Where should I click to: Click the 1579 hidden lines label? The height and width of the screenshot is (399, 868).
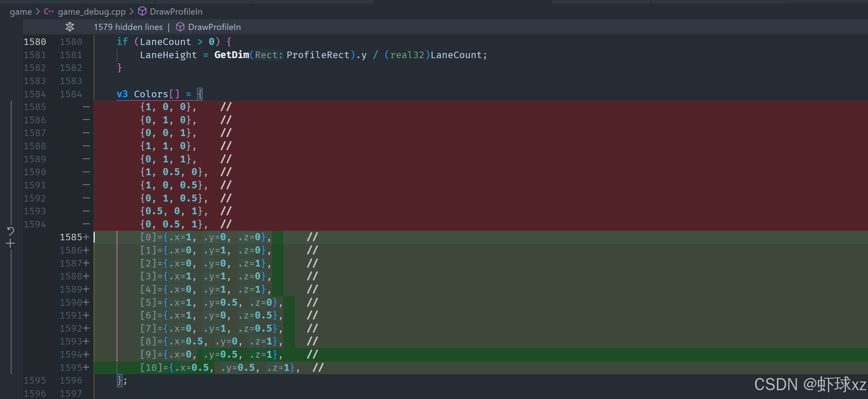point(128,27)
